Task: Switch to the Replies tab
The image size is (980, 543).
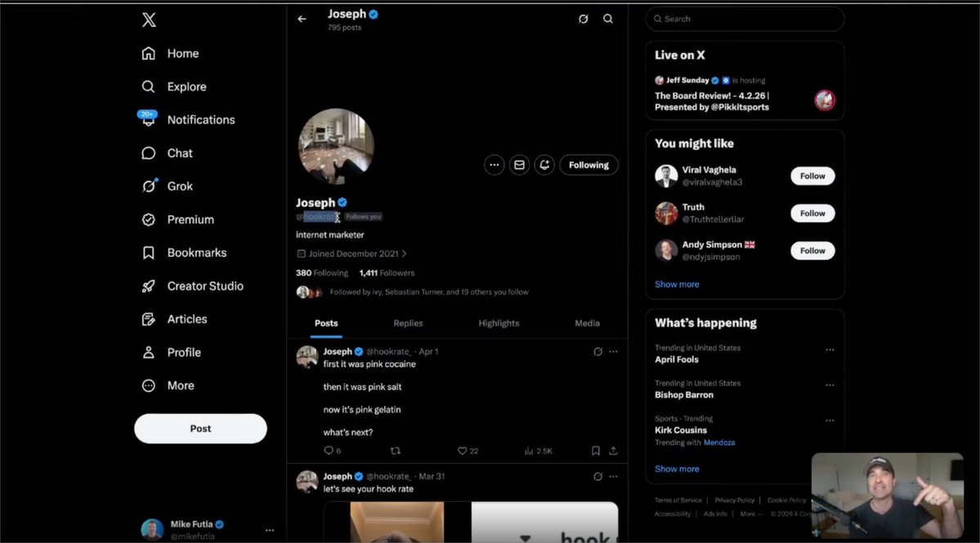Action: point(408,323)
